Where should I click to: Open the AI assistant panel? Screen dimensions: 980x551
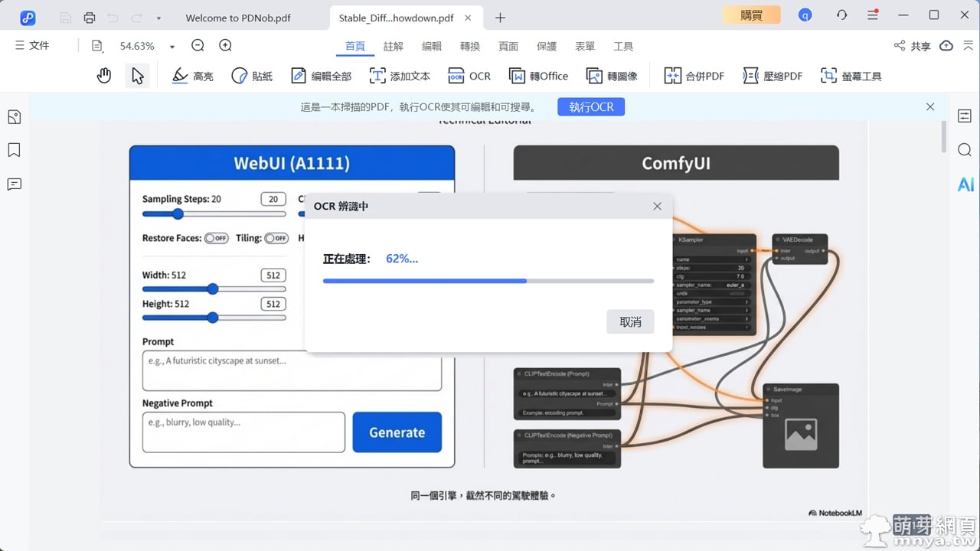965,184
